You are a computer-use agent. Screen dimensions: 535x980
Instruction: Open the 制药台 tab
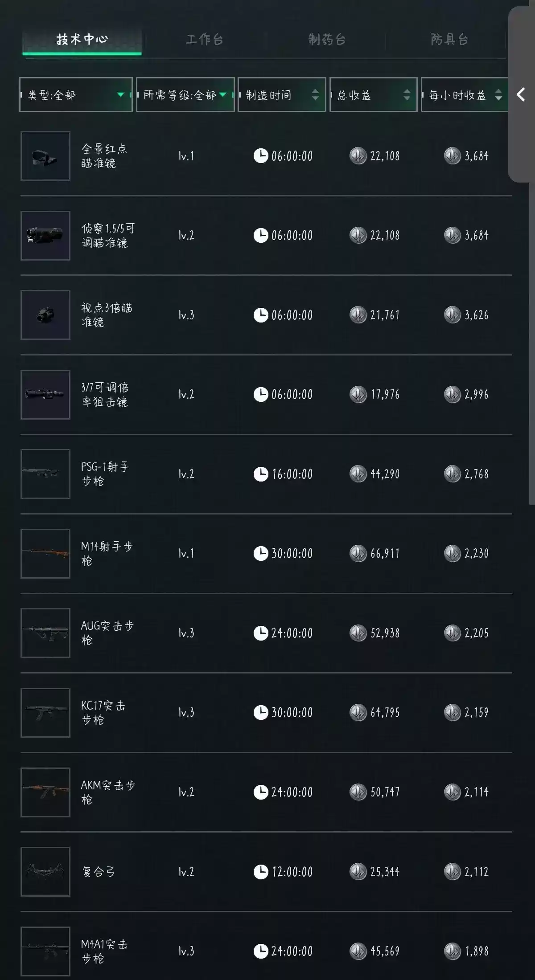327,40
